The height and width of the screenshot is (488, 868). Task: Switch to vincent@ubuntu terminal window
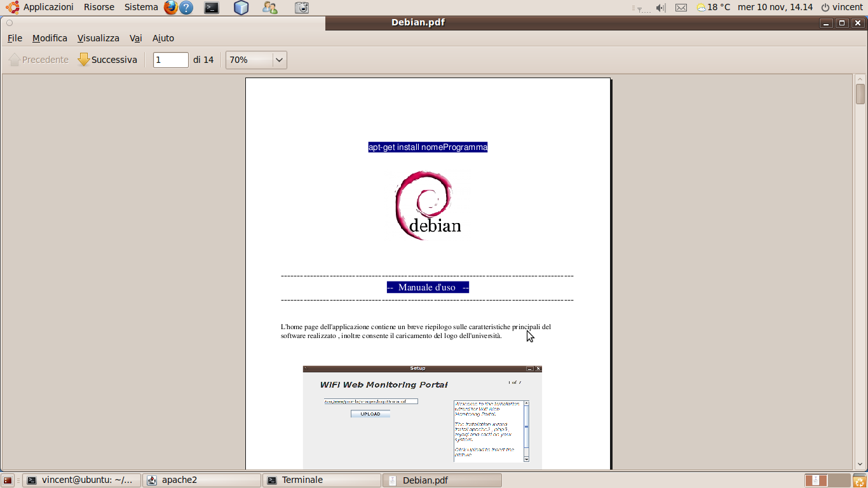pos(81,480)
